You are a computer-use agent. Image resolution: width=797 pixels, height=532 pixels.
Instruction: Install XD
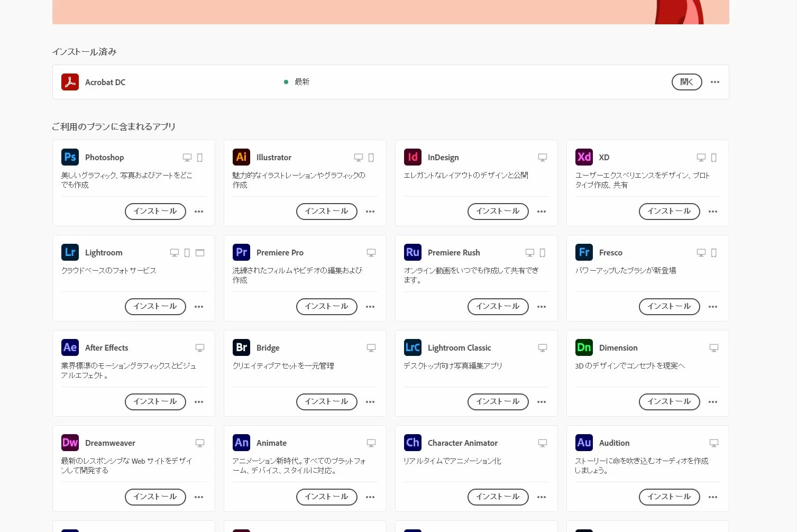pyautogui.click(x=670, y=211)
